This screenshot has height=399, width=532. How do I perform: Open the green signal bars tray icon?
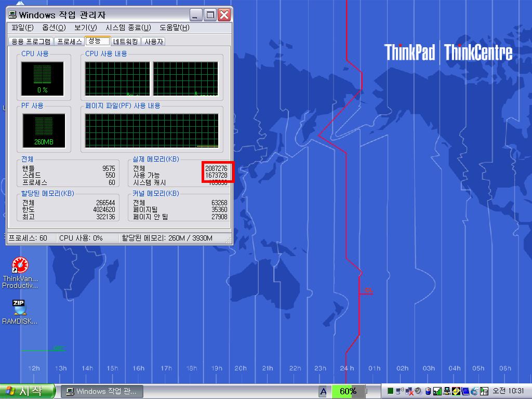437,391
